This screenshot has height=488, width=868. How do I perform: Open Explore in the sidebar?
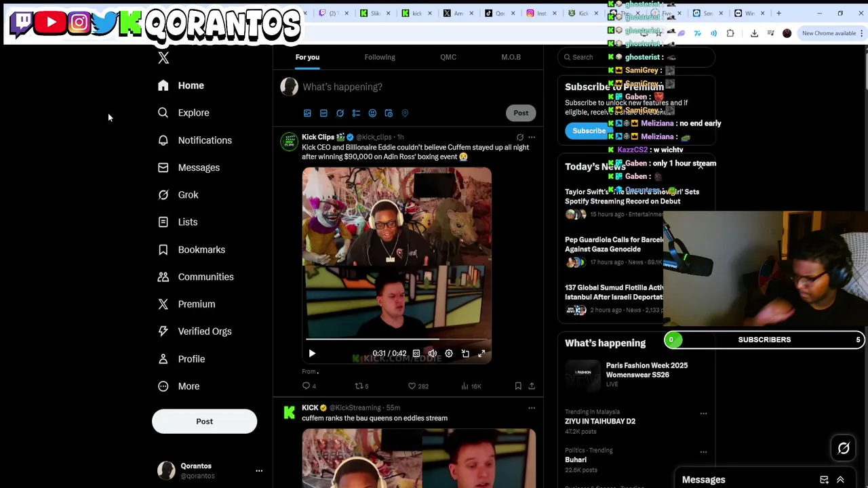[x=184, y=113]
